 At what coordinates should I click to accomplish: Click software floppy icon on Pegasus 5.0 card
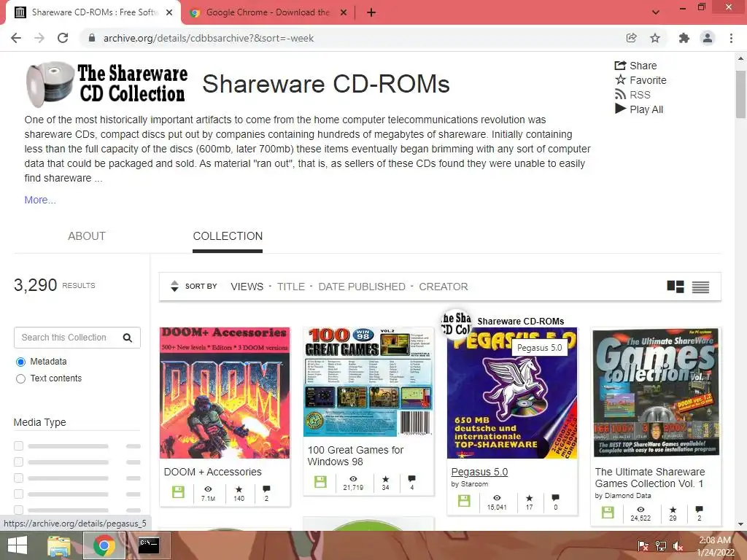point(464,500)
